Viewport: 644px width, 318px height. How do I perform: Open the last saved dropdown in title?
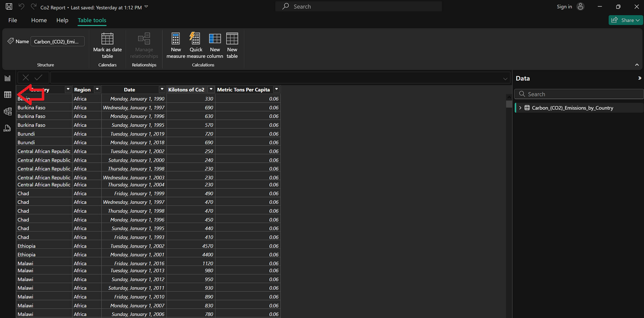pyautogui.click(x=146, y=7)
